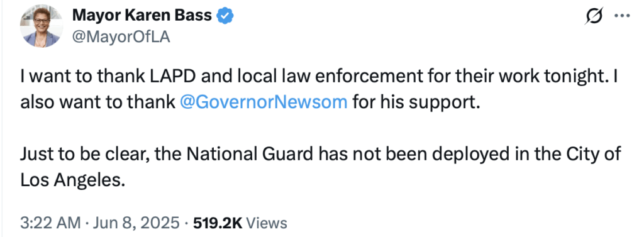Click the blue verified checkmark badge
Image resolution: width=644 pixels, height=237 pixels.
coord(225,16)
